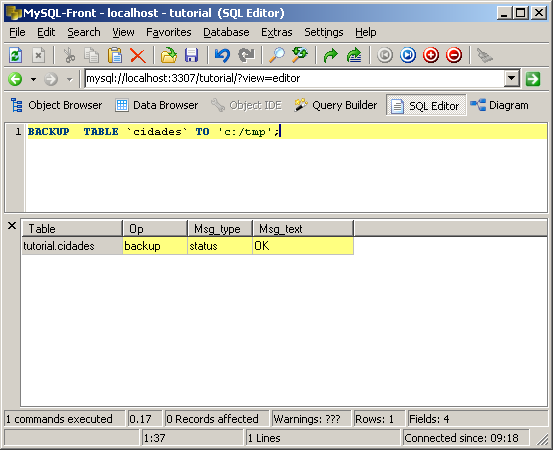553x450 pixels.
Task: Open the back history dropdown arrow
Action: 33,79
